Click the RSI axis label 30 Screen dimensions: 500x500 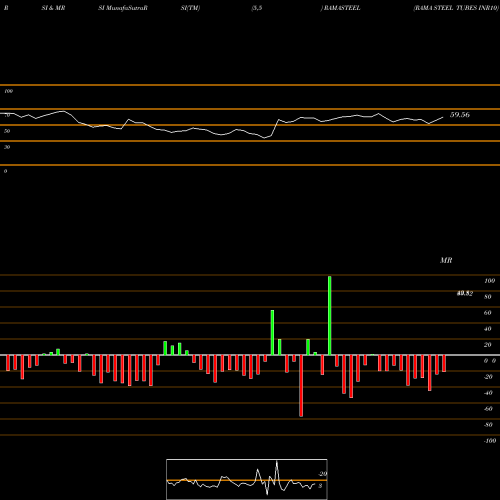[7, 147]
